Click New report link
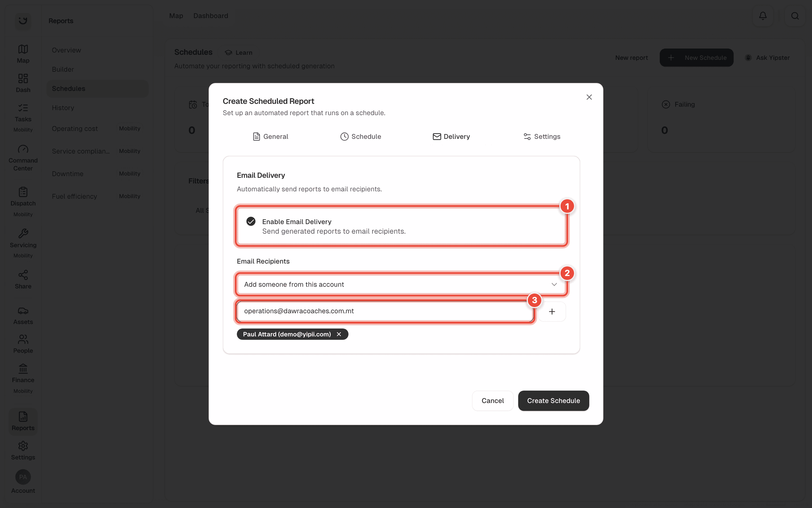812x508 pixels. (x=631, y=58)
